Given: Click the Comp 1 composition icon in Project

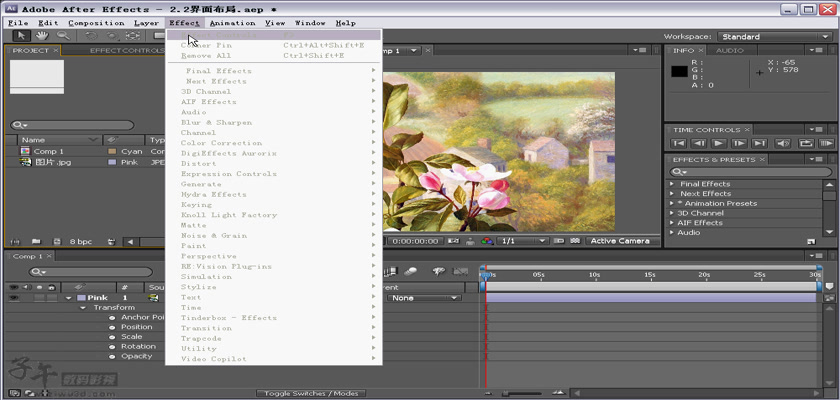Looking at the screenshot, I should point(25,152).
